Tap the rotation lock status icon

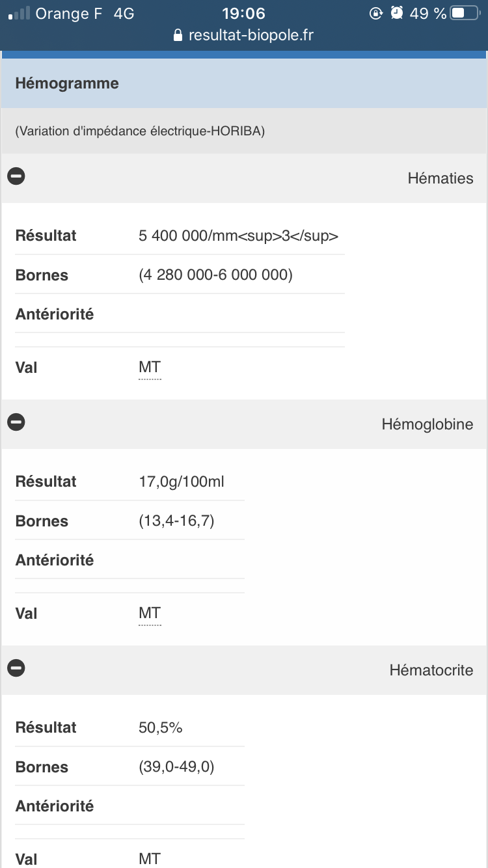(375, 13)
